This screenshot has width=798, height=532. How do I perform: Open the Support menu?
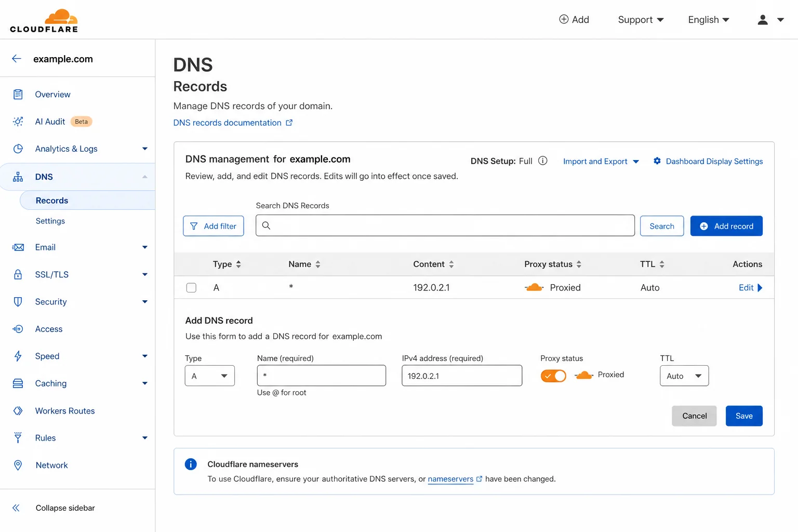641,20
